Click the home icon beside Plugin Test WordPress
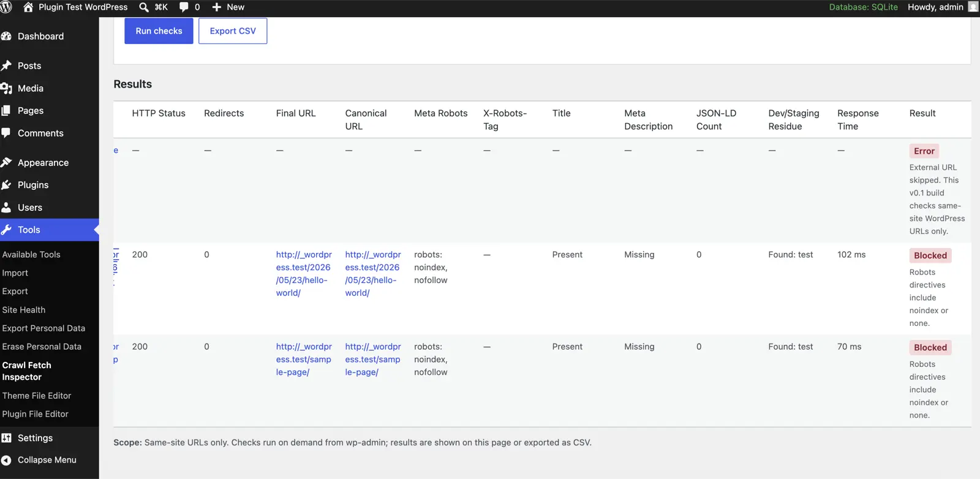 pos(28,7)
